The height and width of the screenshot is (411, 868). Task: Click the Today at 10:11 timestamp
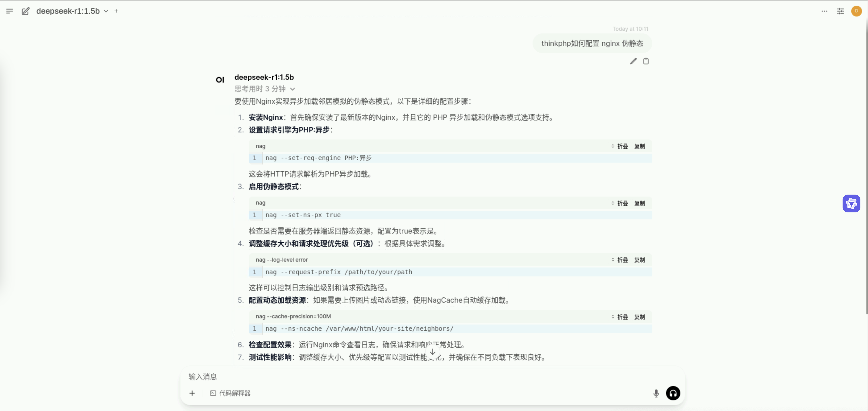tap(630, 29)
